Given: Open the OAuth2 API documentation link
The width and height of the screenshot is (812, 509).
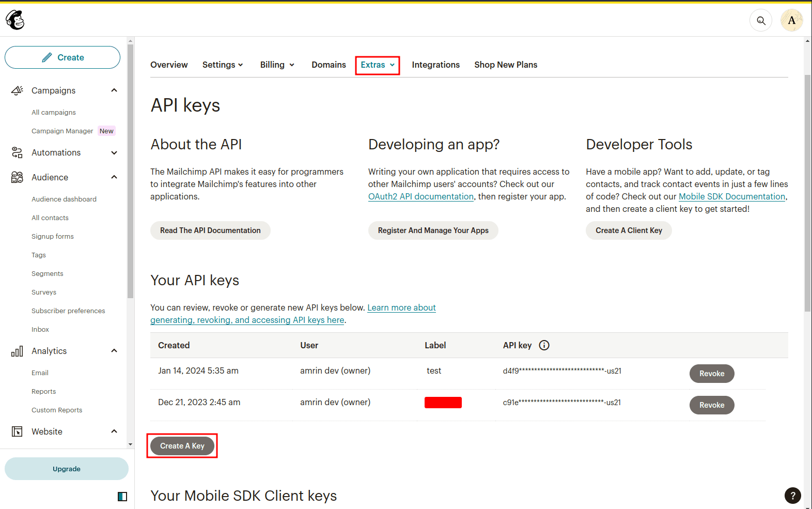Looking at the screenshot, I should [x=420, y=196].
